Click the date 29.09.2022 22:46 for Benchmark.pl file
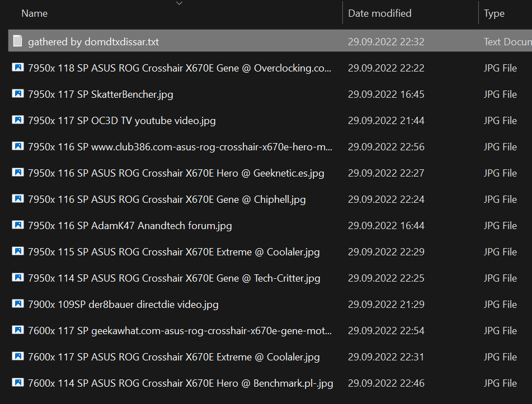Screen dimensions: 532x404 click(386, 383)
